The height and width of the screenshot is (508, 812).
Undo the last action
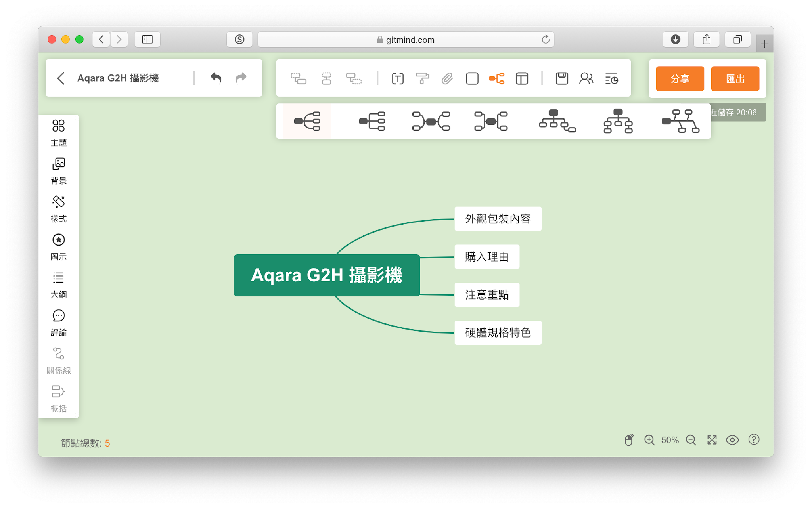click(x=216, y=78)
